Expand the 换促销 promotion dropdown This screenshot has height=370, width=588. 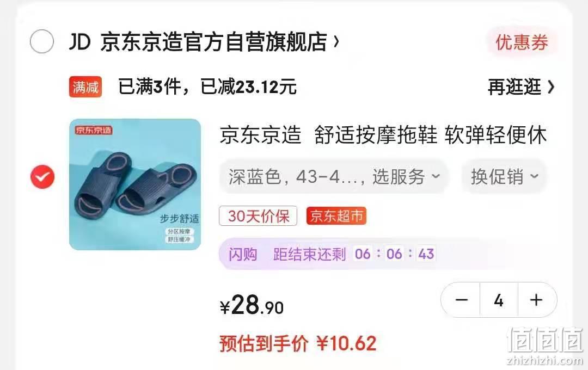pyautogui.click(x=504, y=176)
